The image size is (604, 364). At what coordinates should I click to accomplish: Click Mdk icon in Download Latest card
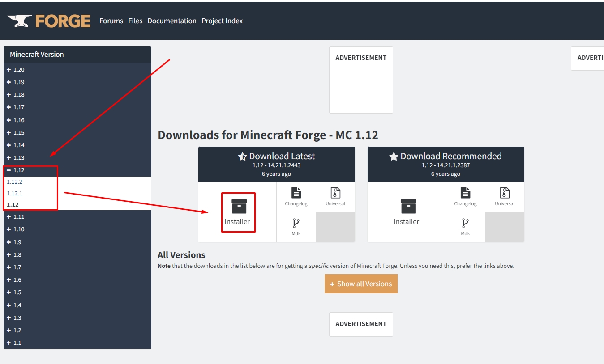[x=296, y=223]
